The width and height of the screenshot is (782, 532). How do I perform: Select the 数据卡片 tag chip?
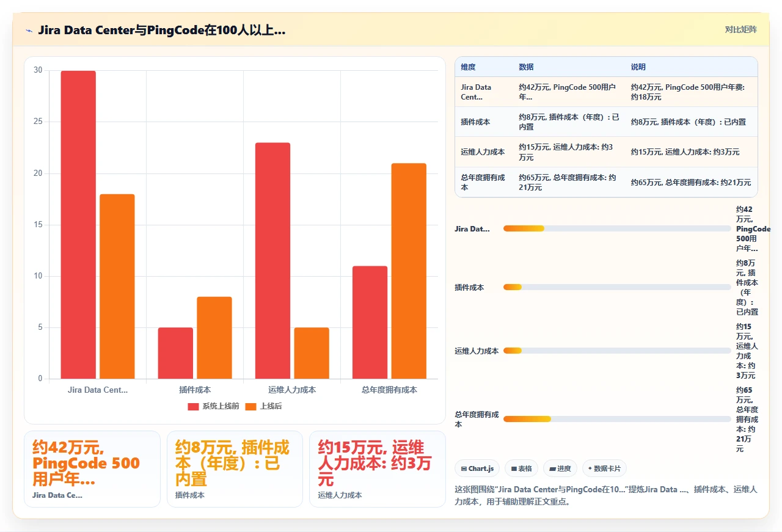pos(604,468)
